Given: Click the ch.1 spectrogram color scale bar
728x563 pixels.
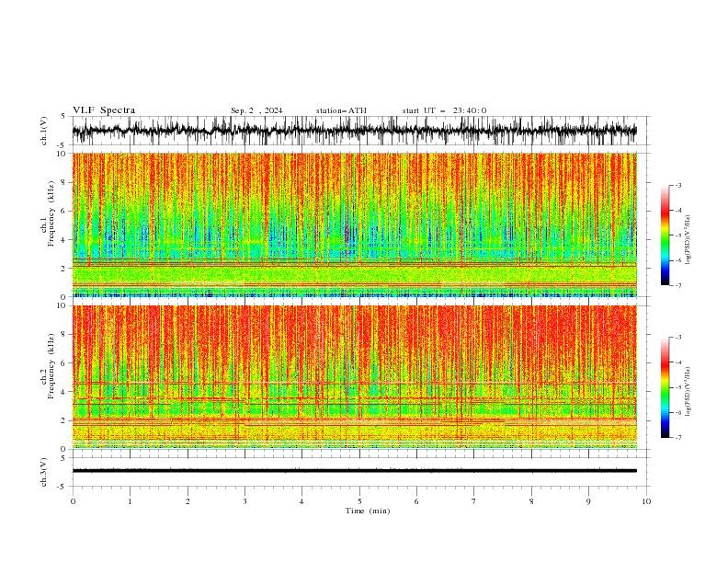Looking at the screenshot, I should pyautogui.click(x=665, y=235).
